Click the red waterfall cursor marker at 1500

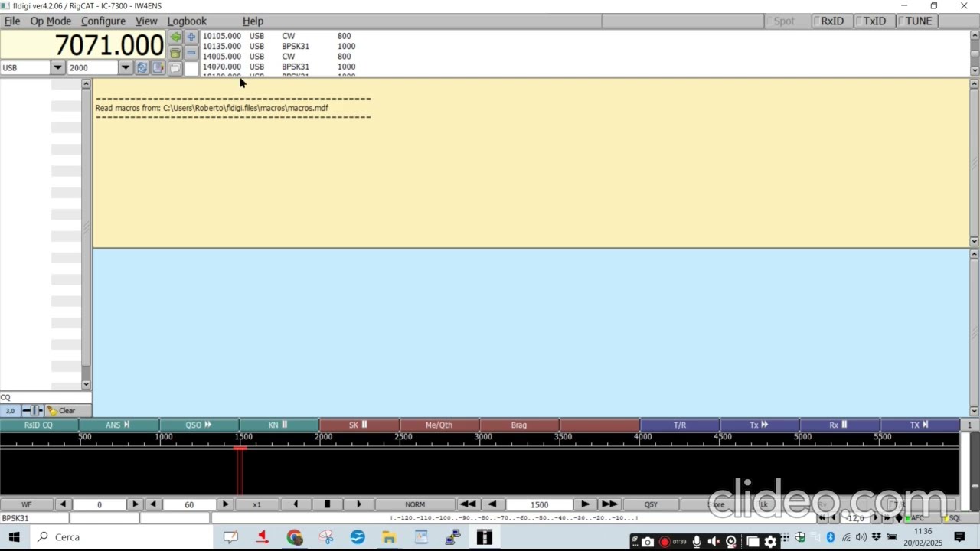[240, 448]
